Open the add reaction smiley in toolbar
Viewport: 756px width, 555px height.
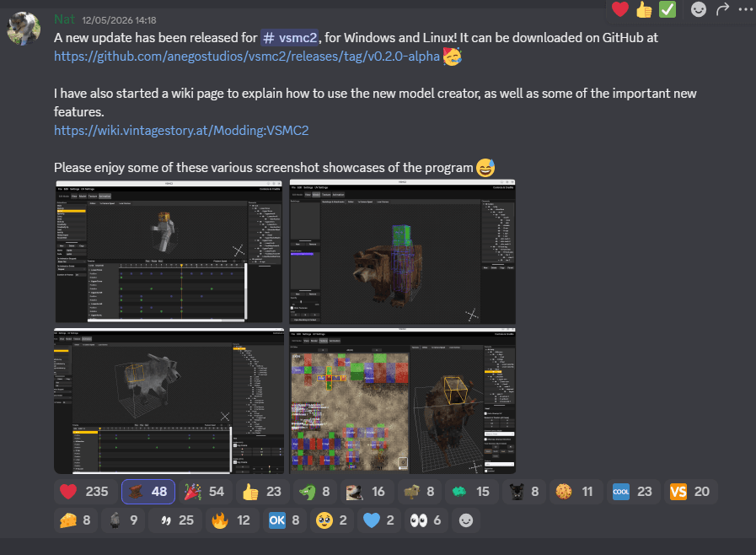(698, 9)
